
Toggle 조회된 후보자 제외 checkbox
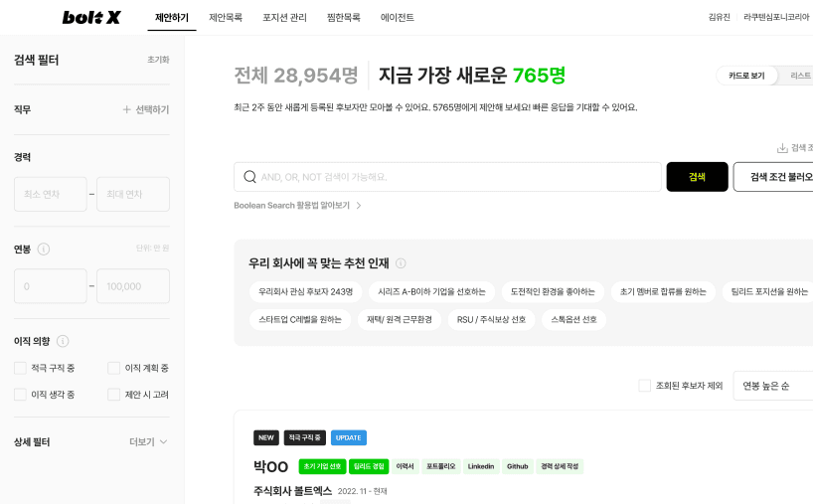[645, 386]
